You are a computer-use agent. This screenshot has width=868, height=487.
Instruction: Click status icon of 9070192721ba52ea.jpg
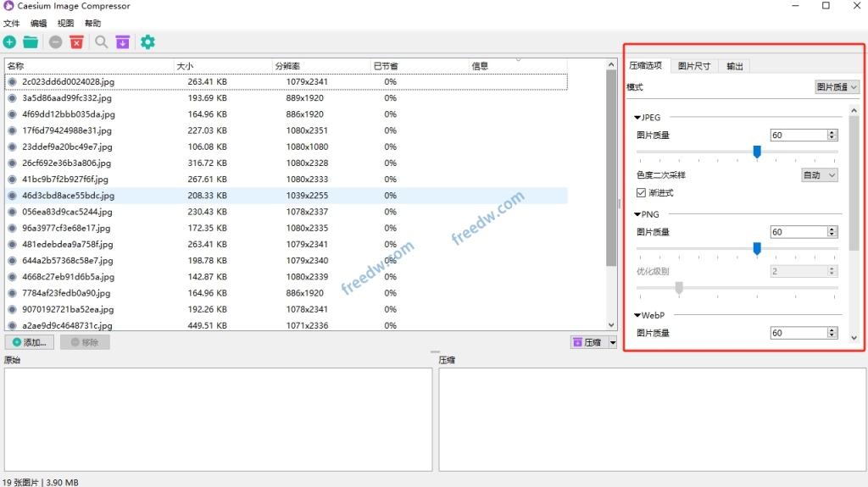pos(12,309)
